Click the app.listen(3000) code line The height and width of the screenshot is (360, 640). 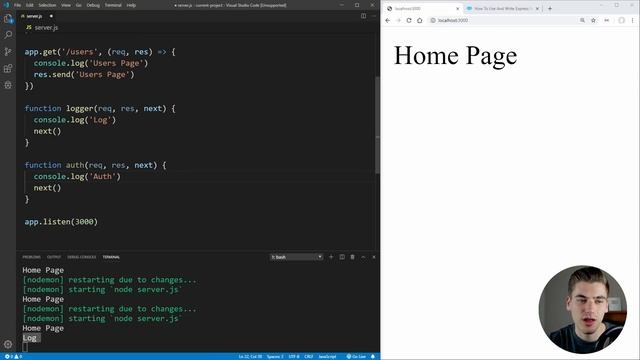[x=61, y=222]
